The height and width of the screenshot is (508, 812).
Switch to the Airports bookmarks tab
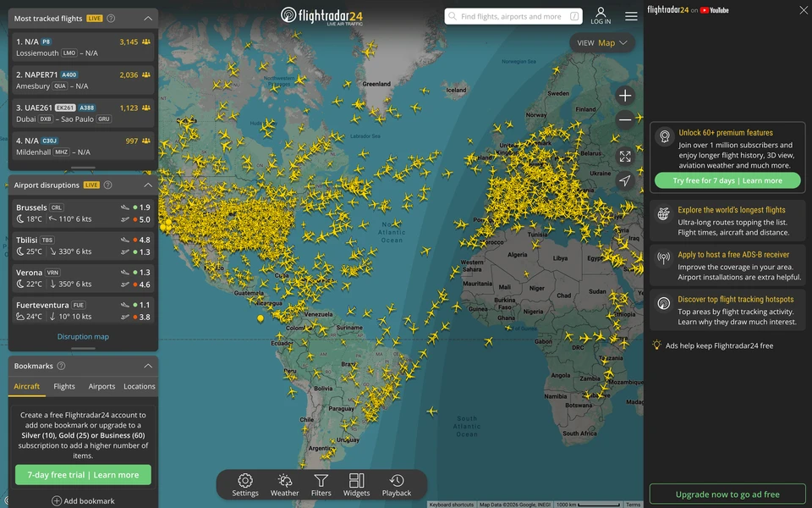pos(101,386)
